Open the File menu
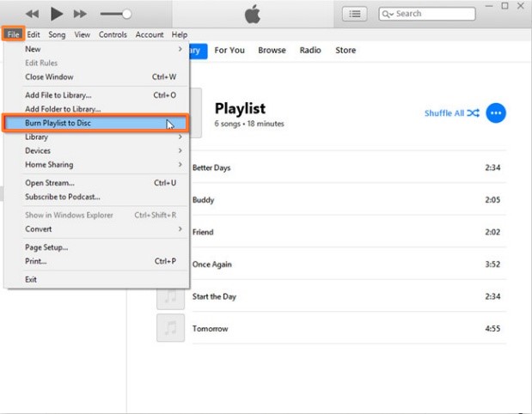 tap(13, 34)
